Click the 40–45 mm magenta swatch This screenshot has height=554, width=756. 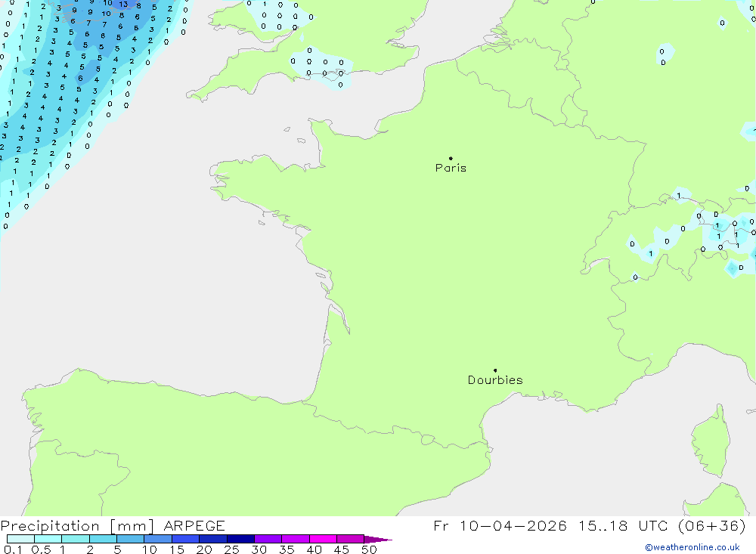[323, 539]
